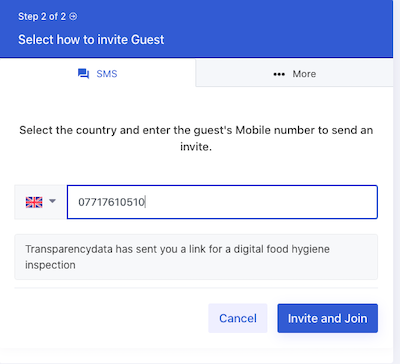Click the circled arrow icon beside Step 2 of 2
The image size is (400, 364).
point(73,16)
